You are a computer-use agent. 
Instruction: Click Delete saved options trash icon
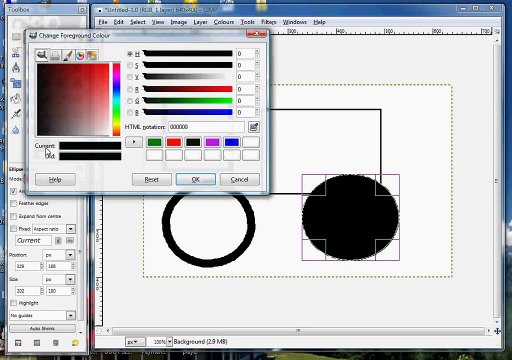pyautogui.click(x=56, y=343)
